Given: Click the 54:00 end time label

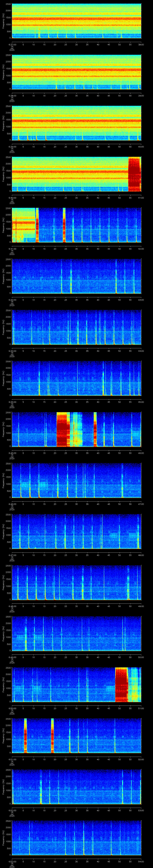Looking at the screenshot, I should pyautogui.click(x=141, y=862).
